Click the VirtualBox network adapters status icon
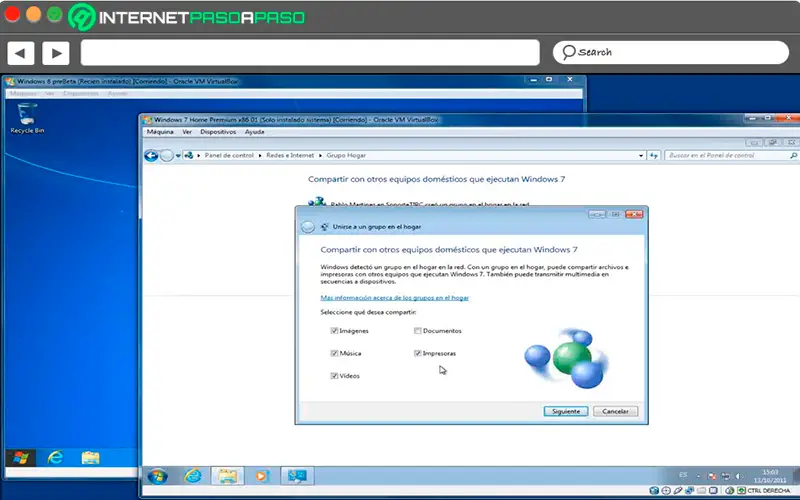 [689, 490]
